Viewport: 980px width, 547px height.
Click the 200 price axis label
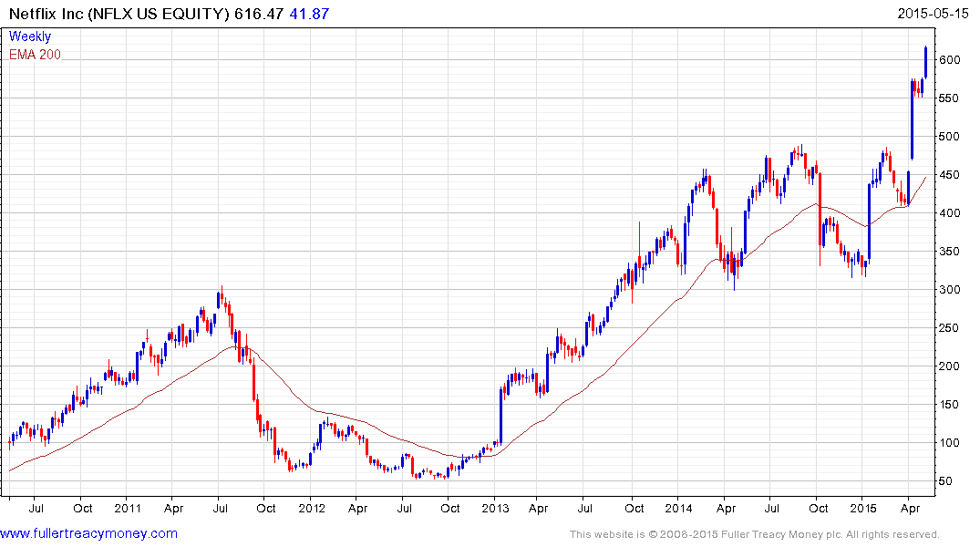click(949, 366)
